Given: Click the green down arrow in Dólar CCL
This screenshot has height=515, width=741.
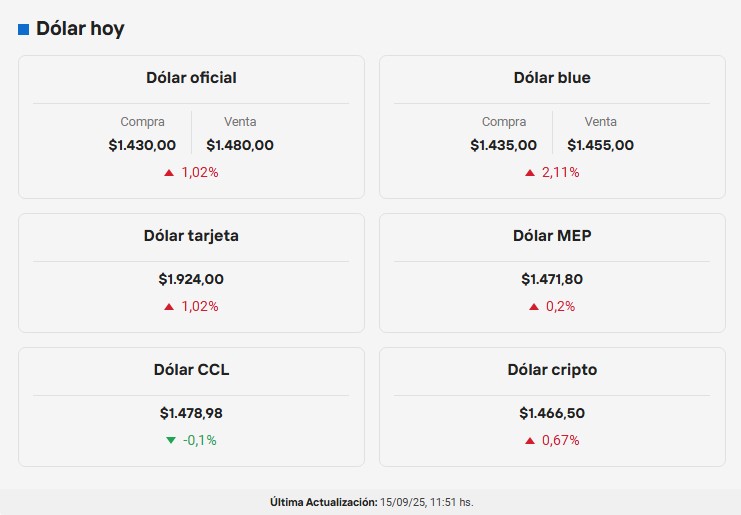Looking at the screenshot, I should click(171, 440).
